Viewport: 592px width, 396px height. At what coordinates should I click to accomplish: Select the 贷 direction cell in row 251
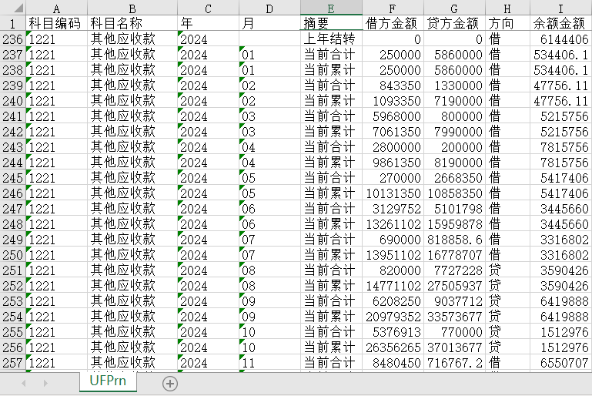pyautogui.click(x=508, y=270)
